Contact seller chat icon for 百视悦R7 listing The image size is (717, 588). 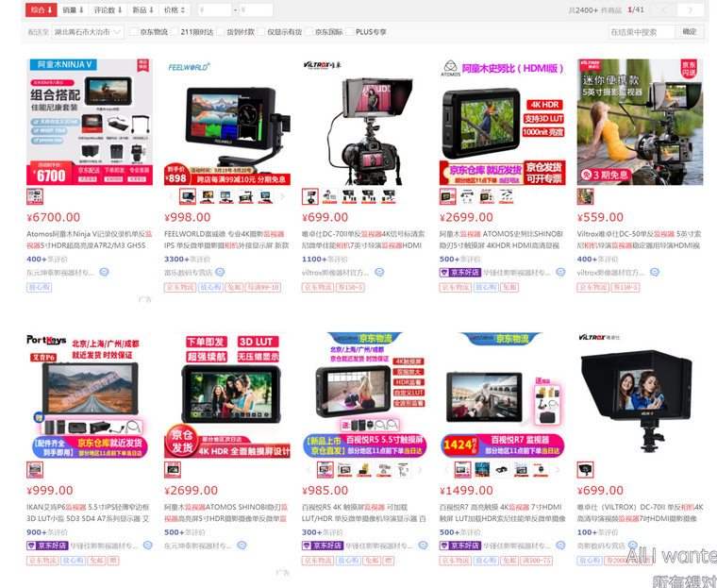click(560, 545)
